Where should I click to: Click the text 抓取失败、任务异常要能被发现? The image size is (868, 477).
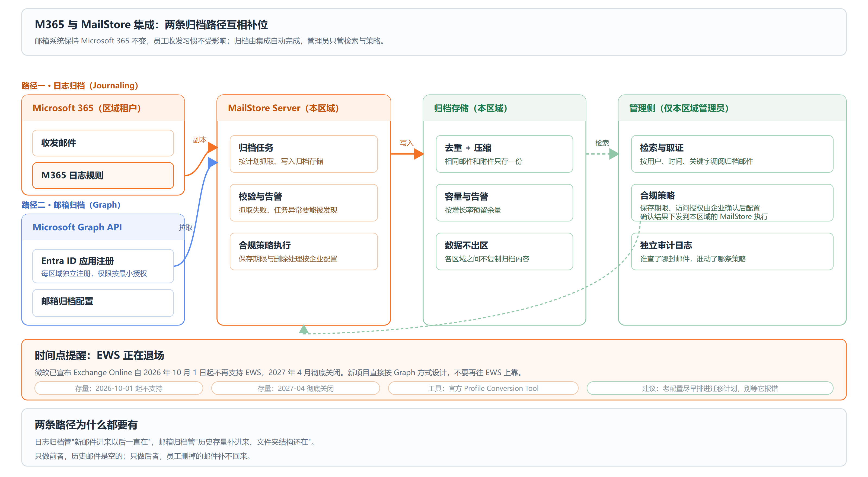tap(288, 210)
